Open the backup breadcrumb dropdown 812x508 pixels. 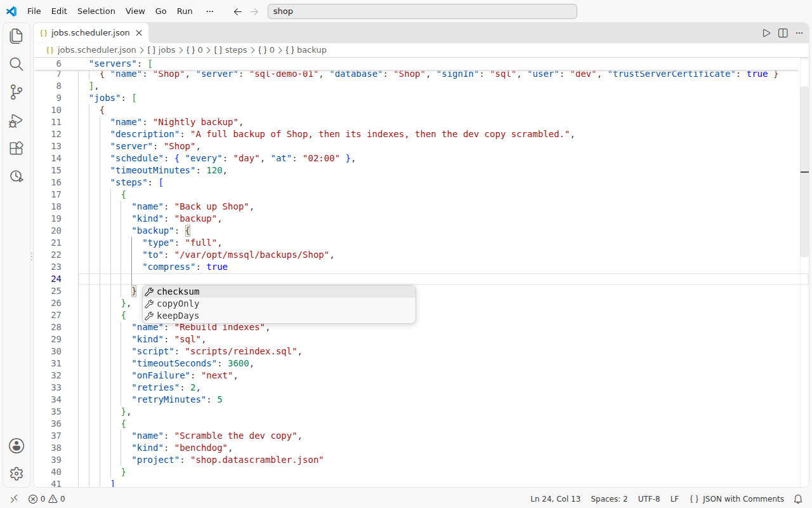tap(306, 50)
